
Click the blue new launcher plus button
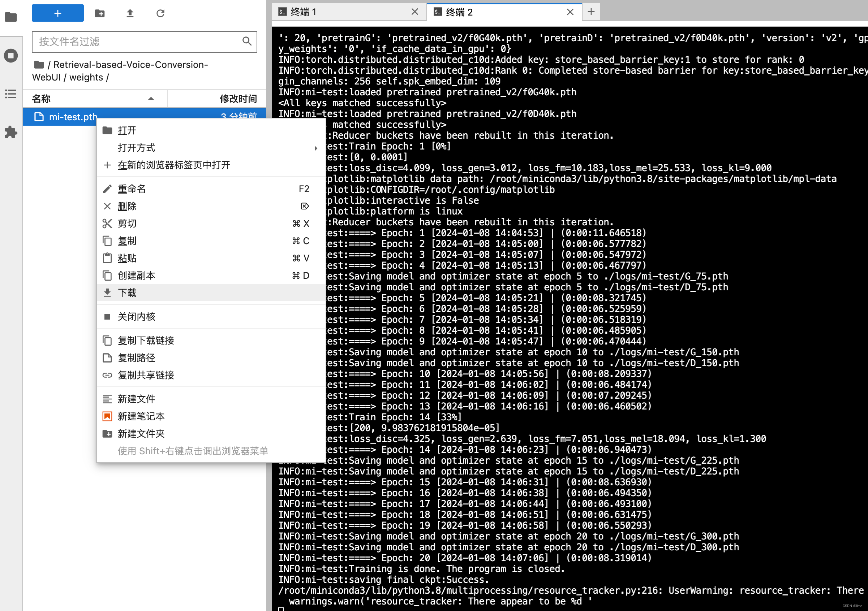(x=57, y=13)
